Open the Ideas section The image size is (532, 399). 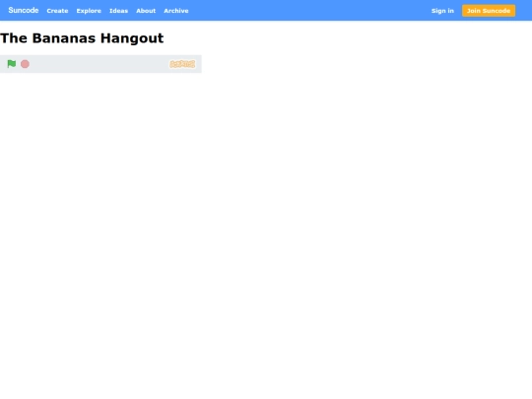click(118, 11)
